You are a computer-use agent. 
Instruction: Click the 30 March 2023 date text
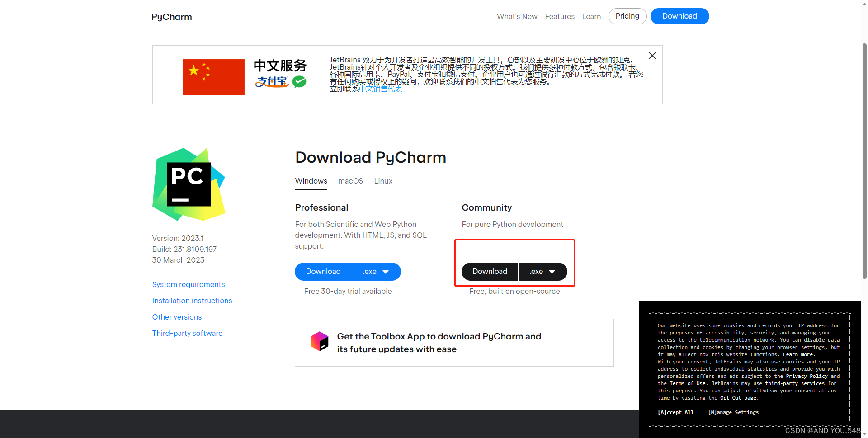point(178,260)
